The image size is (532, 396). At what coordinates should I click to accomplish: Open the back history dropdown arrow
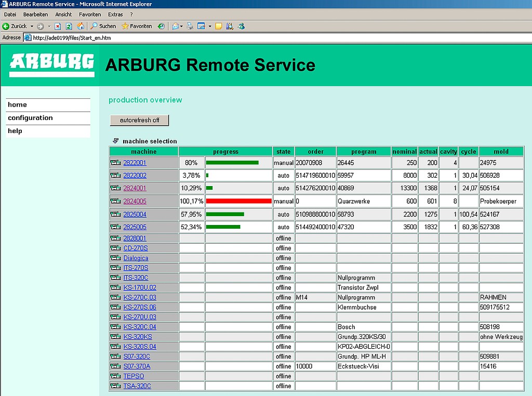[32, 26]
